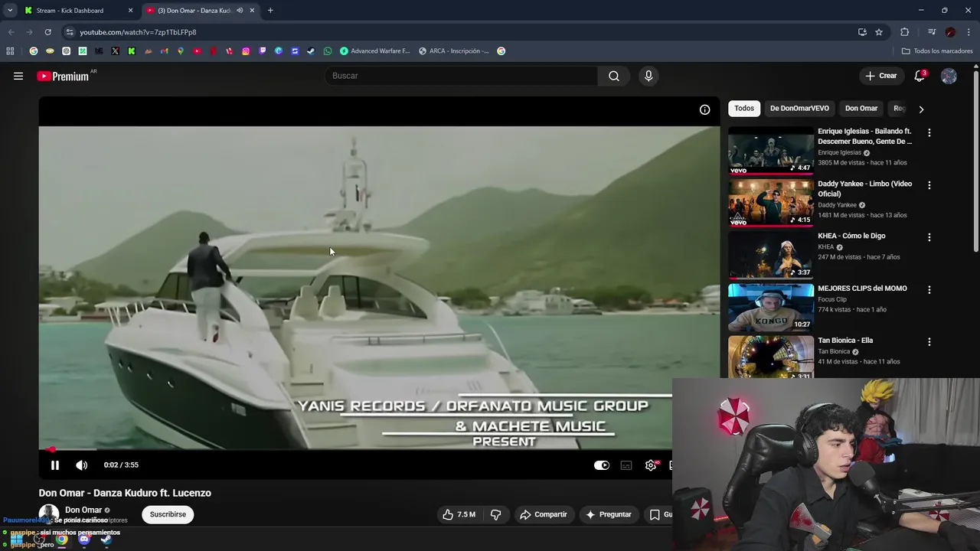980x551 pixels.
Task: Open Chrome extensions puzzle icon
Action: [x=905, y=32]
